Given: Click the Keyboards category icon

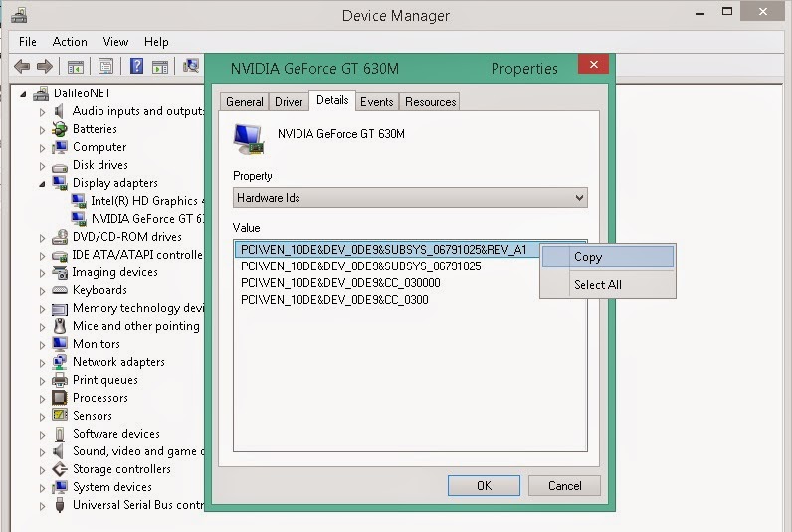Looking at the screenshot, I should [x=59, y=290].
